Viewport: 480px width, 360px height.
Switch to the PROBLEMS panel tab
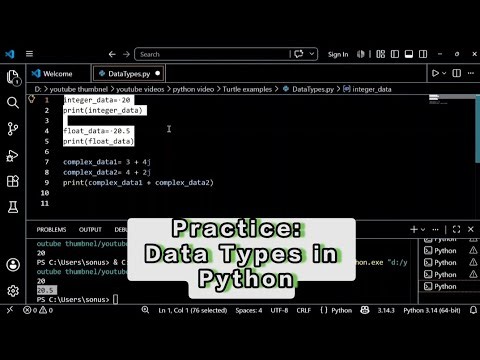[x=51, y=230]
